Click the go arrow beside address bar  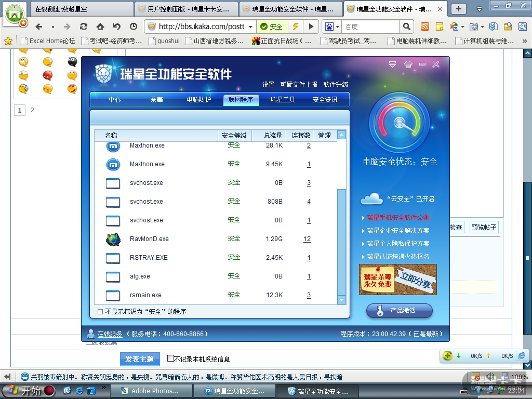[x=311, y=26]
